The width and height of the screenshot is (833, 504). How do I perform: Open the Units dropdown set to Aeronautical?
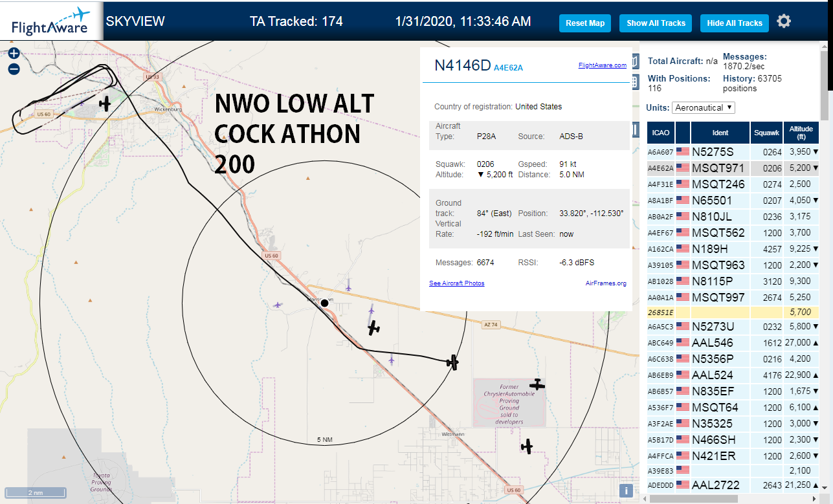pyautogui.click(x=704, y=107)
